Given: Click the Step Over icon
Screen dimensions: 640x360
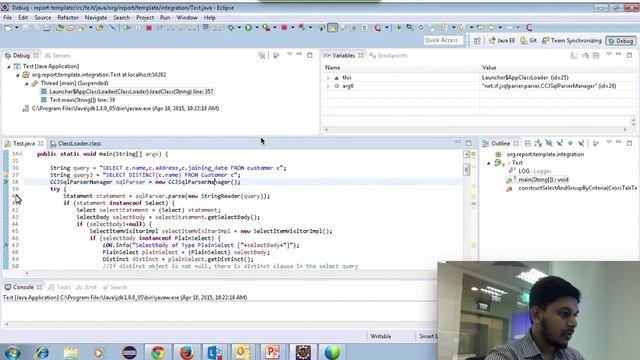Looking at the screenshot, I should point(181,28).
